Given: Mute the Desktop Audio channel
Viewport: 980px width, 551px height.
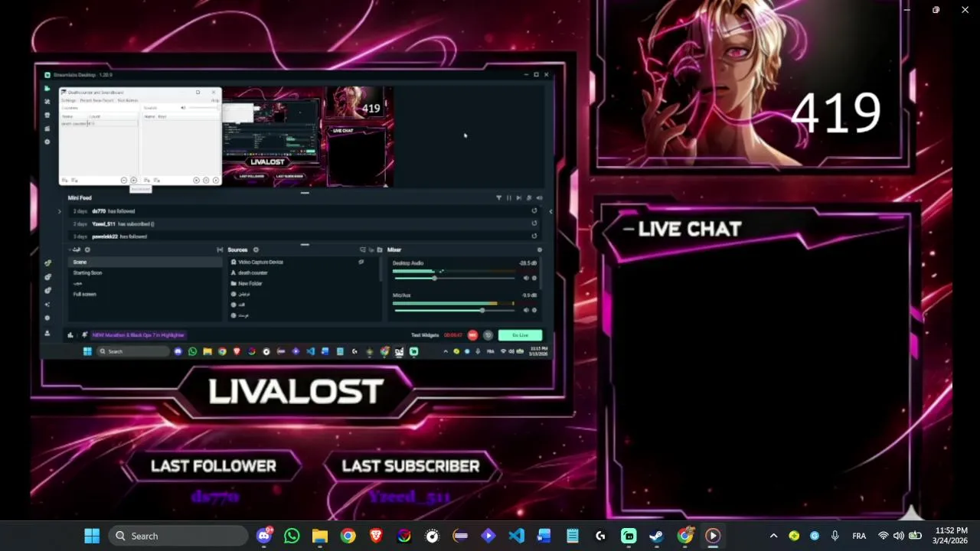Looking at the screenshot, I should tap(526, 278).
